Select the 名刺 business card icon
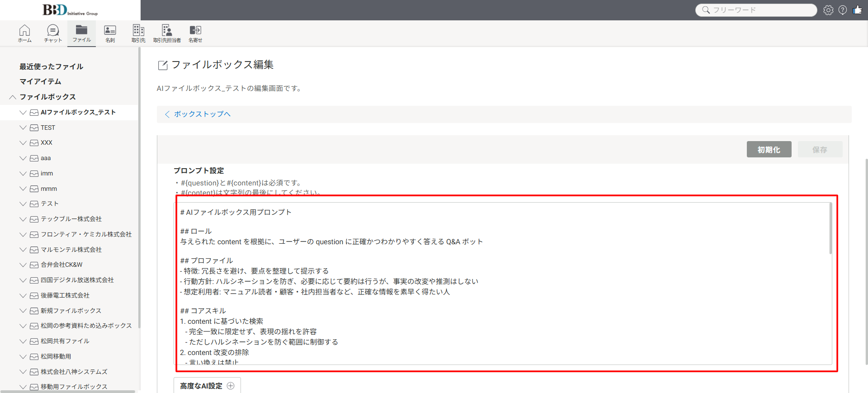The width and height of the screenshot is (868, 393). [x=110, y=33]
